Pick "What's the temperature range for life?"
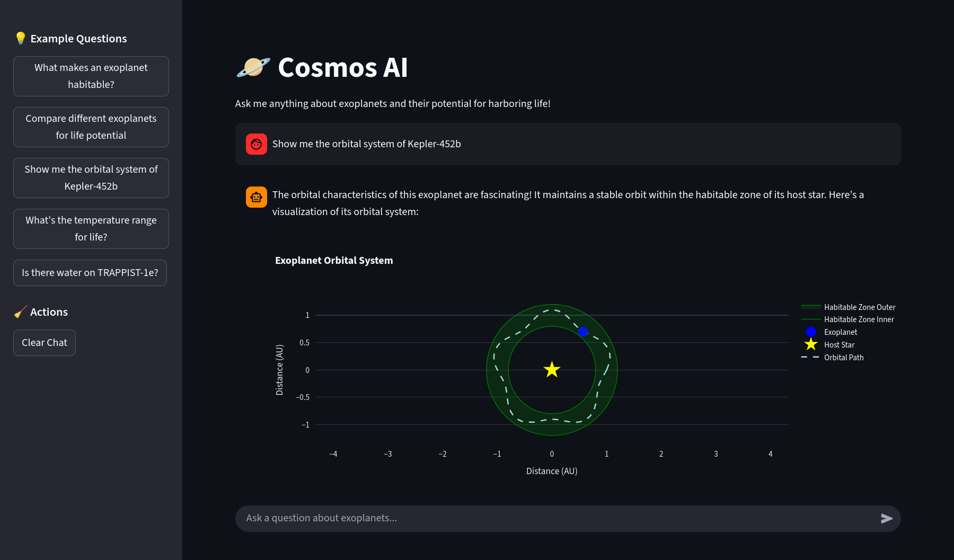The height and width of the screenshot is (560, 954). (91, 229)
